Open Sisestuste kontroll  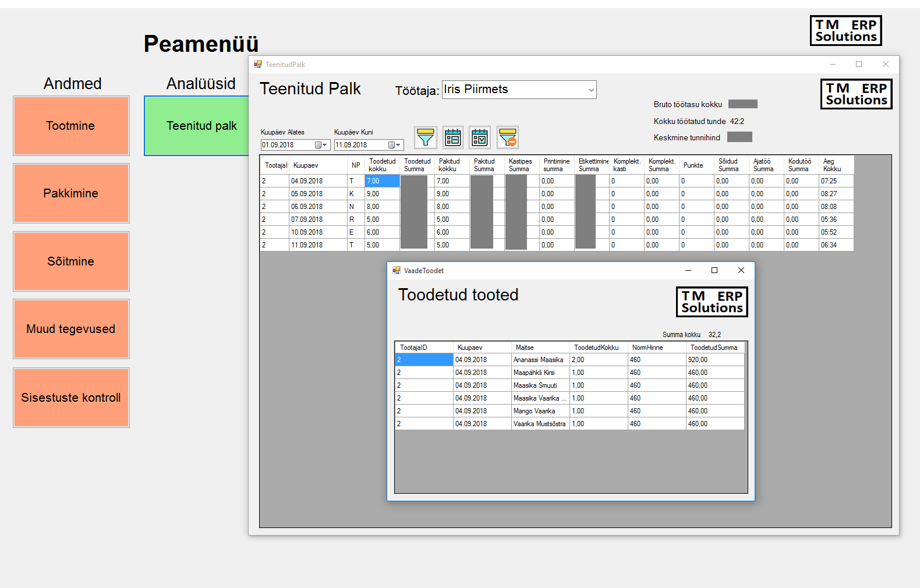click(71, 398)
